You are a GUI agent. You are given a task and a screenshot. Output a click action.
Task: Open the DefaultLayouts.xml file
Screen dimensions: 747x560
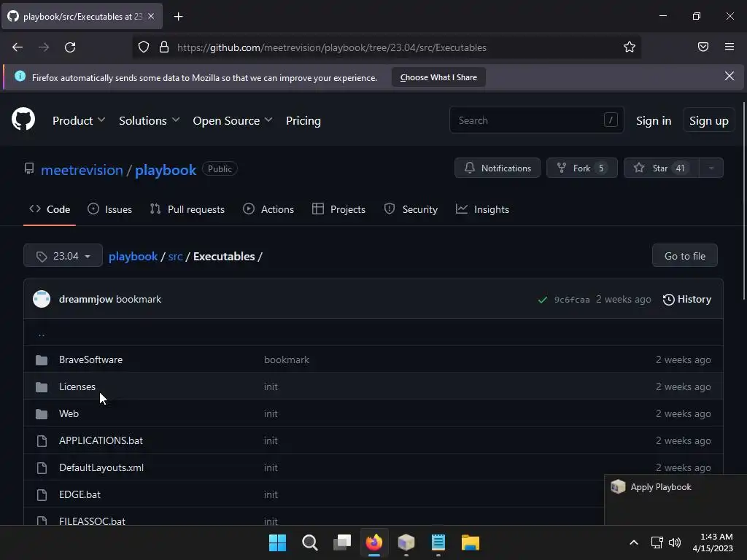101,467
